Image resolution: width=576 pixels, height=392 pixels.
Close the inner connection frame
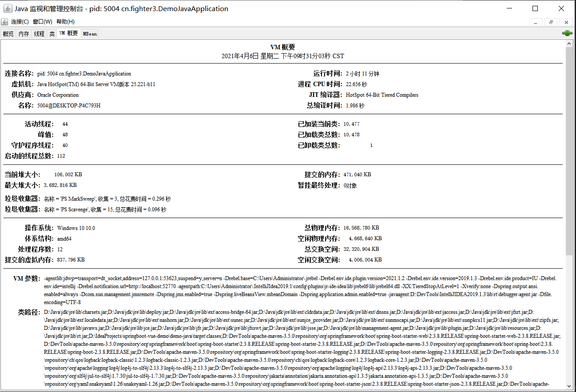566,22
